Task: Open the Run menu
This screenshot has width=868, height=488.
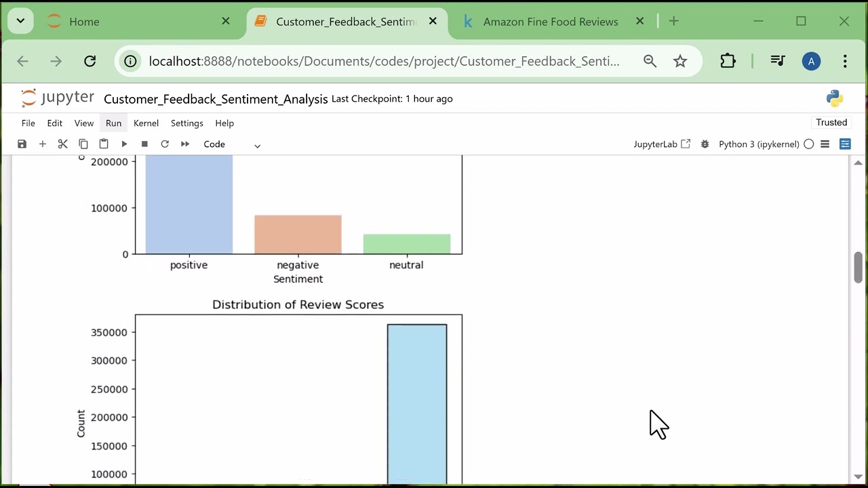Action: tap(113, 123)
